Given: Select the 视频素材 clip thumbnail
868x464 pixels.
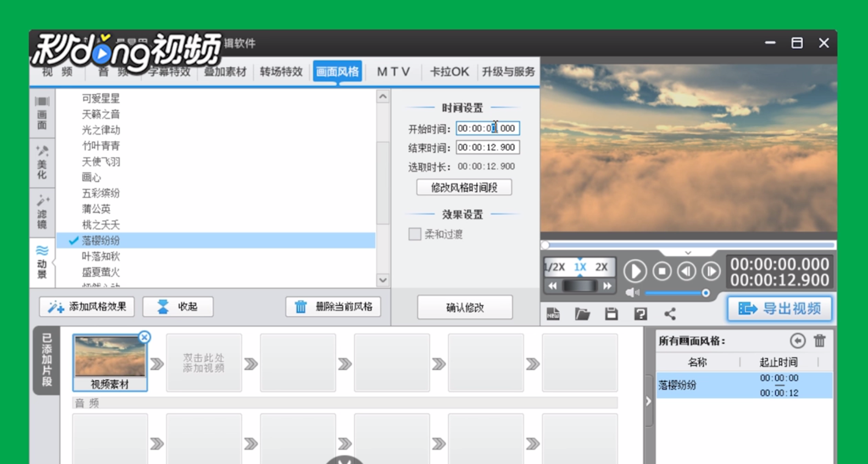Looking at the screenshot, I should (110, 362).
